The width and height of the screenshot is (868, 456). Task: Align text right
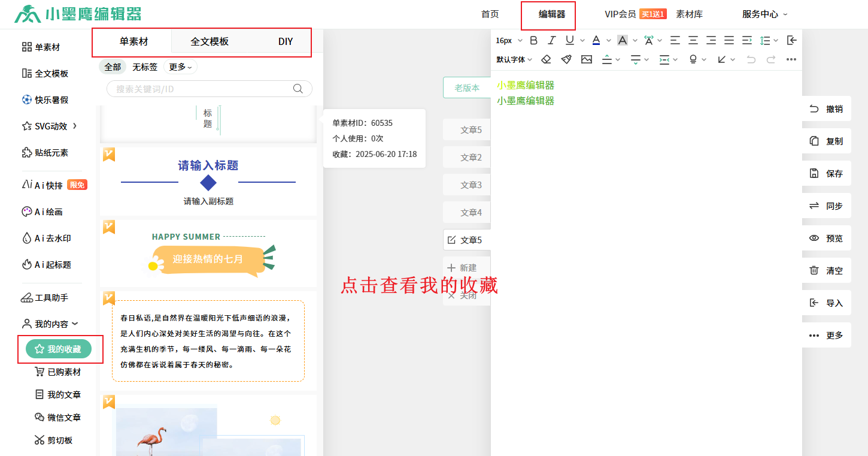pyautogui.click(x=711, y=40)
